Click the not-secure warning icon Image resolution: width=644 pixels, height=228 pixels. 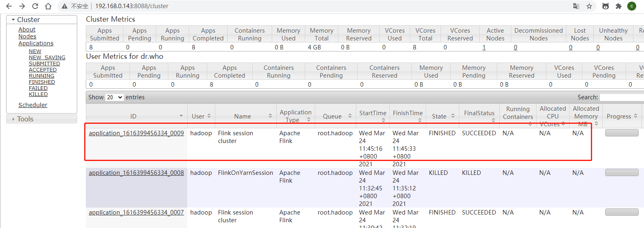(64, 6)
